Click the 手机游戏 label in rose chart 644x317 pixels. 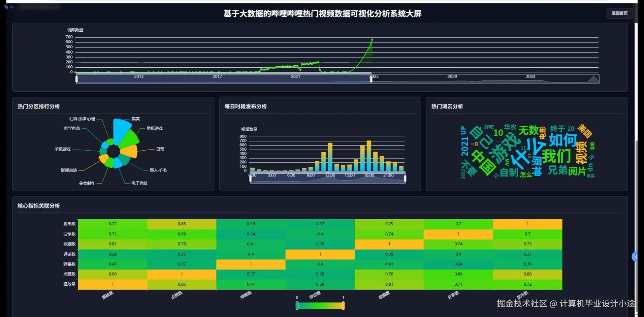coord(63,149)
